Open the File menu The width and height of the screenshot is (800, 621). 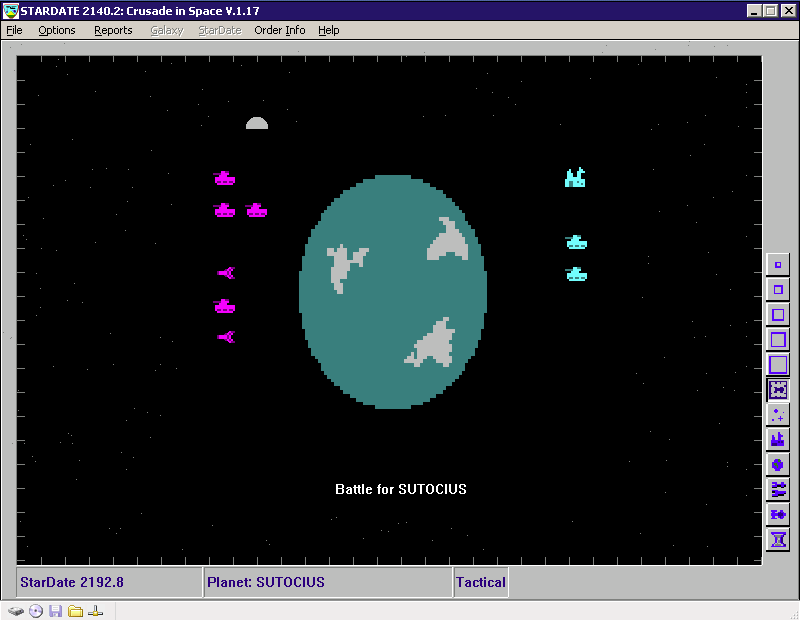(x=14, y=30)
